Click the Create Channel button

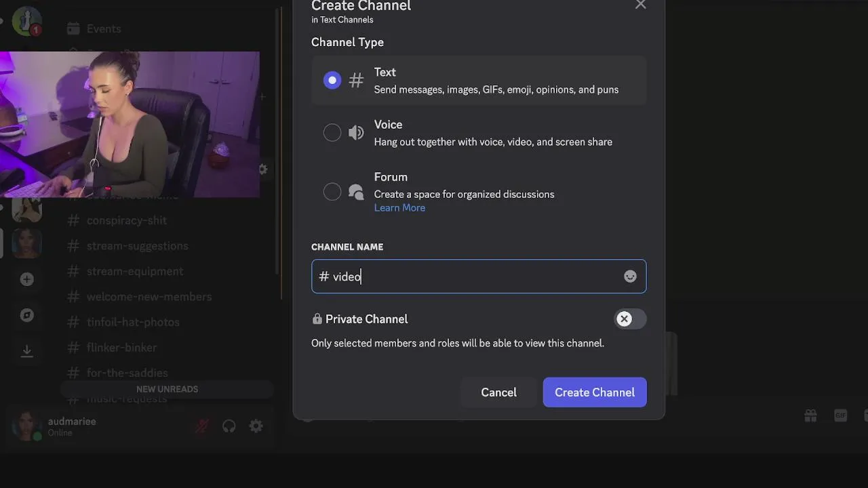(595, 392)
